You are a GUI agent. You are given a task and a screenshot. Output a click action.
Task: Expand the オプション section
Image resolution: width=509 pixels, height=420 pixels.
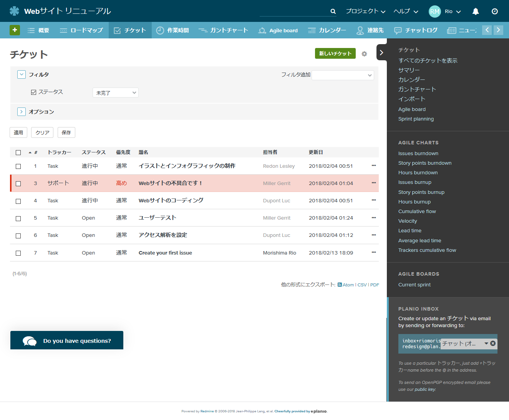22,112
